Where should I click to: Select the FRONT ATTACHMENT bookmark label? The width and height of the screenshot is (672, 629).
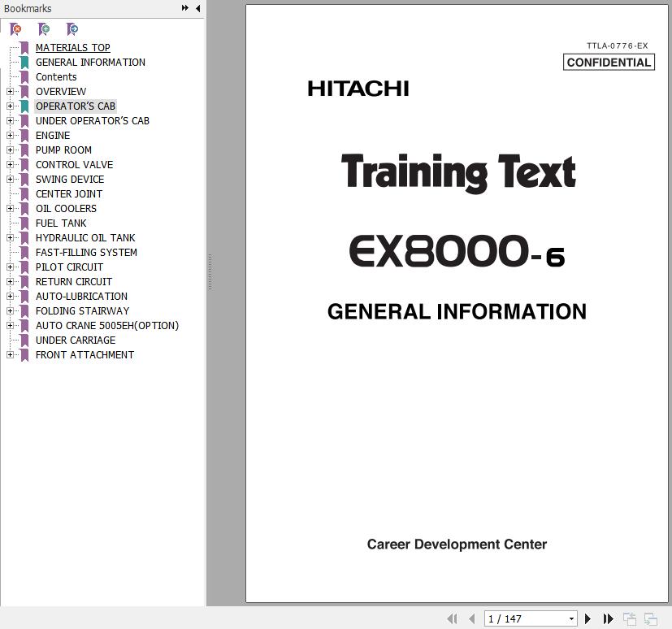(85, 355)
